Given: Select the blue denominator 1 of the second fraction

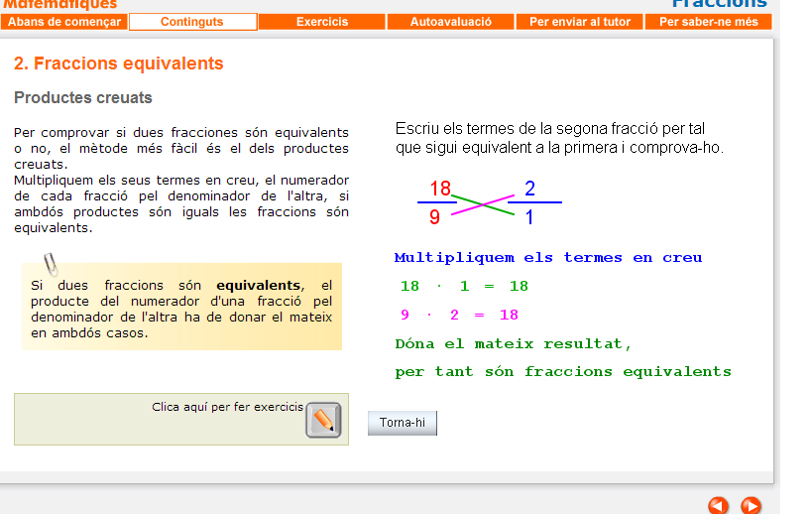Looking at the screenshot, I should click(x=529, y=216).
